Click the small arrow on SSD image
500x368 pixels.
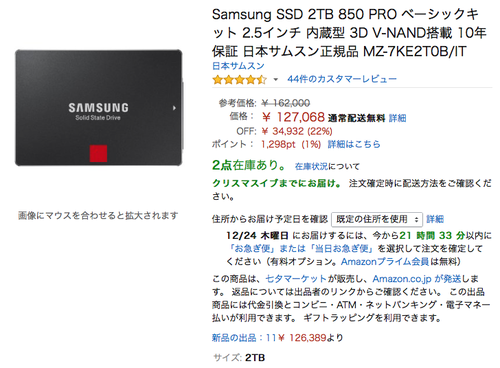pos(174,108)
